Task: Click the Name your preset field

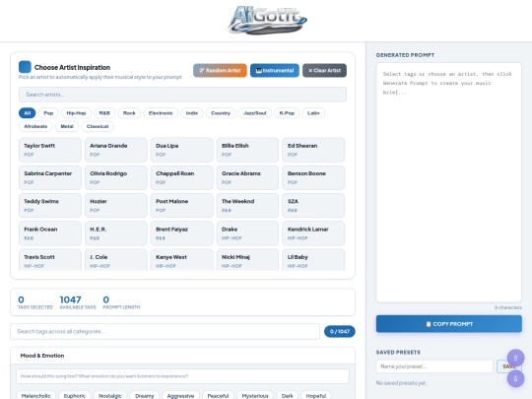Action: point(434,366)
